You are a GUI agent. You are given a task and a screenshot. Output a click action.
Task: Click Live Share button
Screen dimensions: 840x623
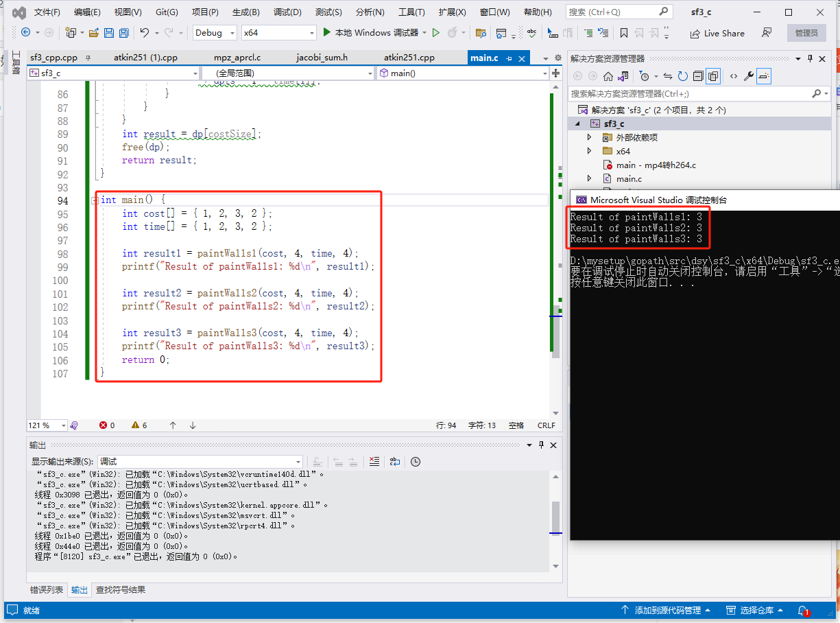717,33
